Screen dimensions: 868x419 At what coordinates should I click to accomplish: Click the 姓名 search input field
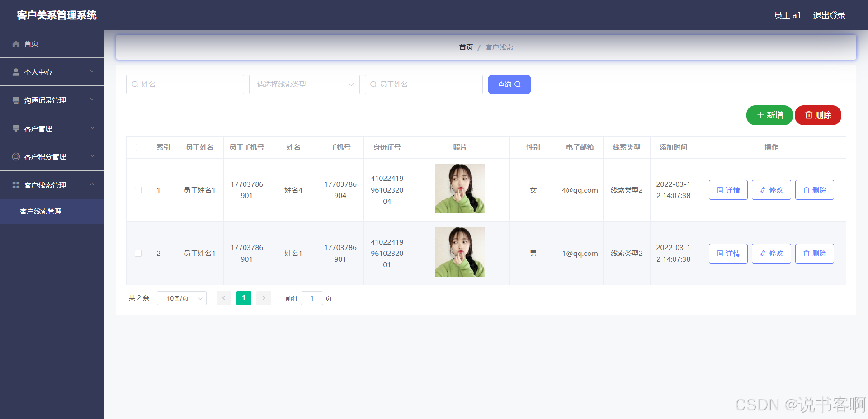185,85
